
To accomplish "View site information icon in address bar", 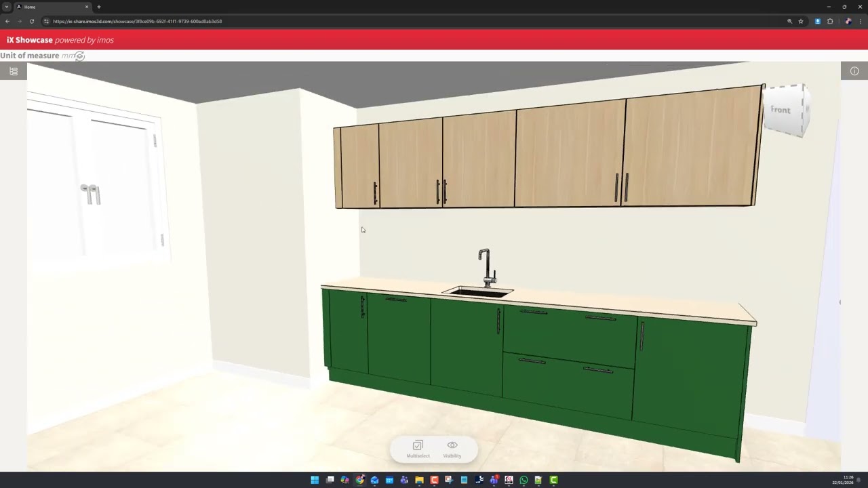I will coord(47,21).
